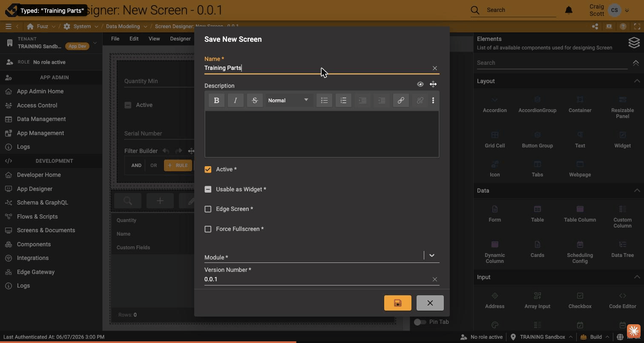Open the Normal text style dropdown
The height and width of the screenshot is (343, 644).
(288, 101)
